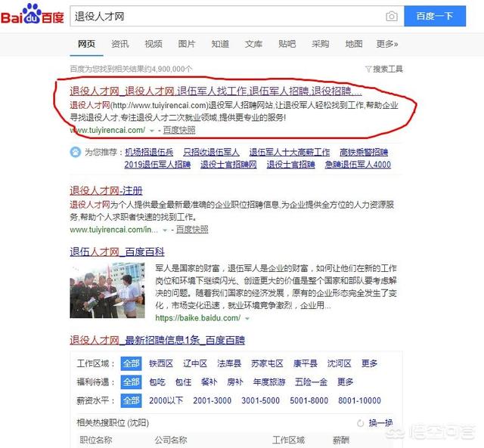
Task: Open the 退役人才网-注册 result link
Action: coord(106,191)
